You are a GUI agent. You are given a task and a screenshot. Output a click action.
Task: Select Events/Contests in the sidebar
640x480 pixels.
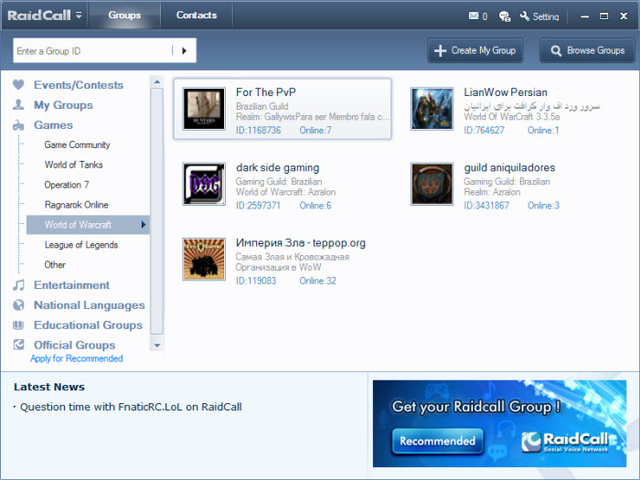point(78,85)
